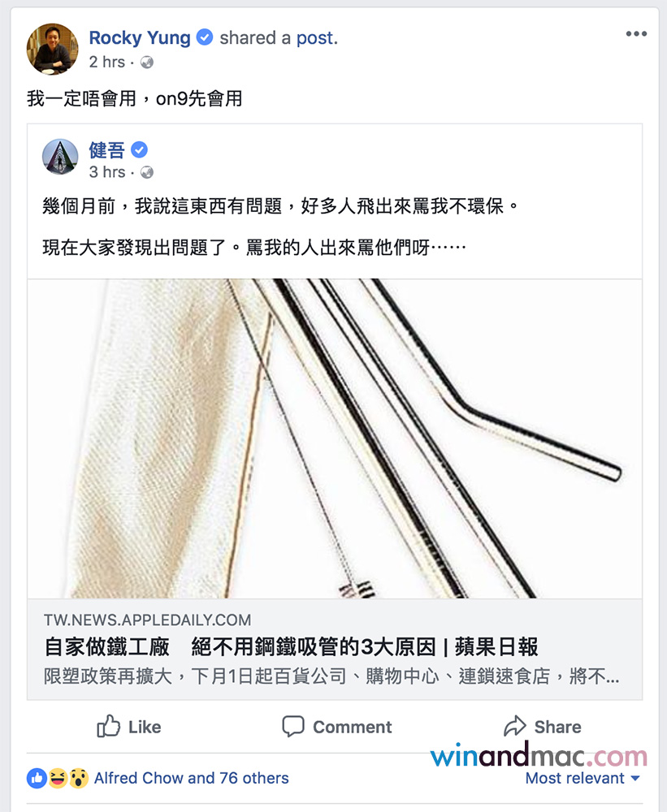The height and width of the screenshot is (812, 667).
Task: Click the globe icon next to 3 hrs
Action: [147, 172]
